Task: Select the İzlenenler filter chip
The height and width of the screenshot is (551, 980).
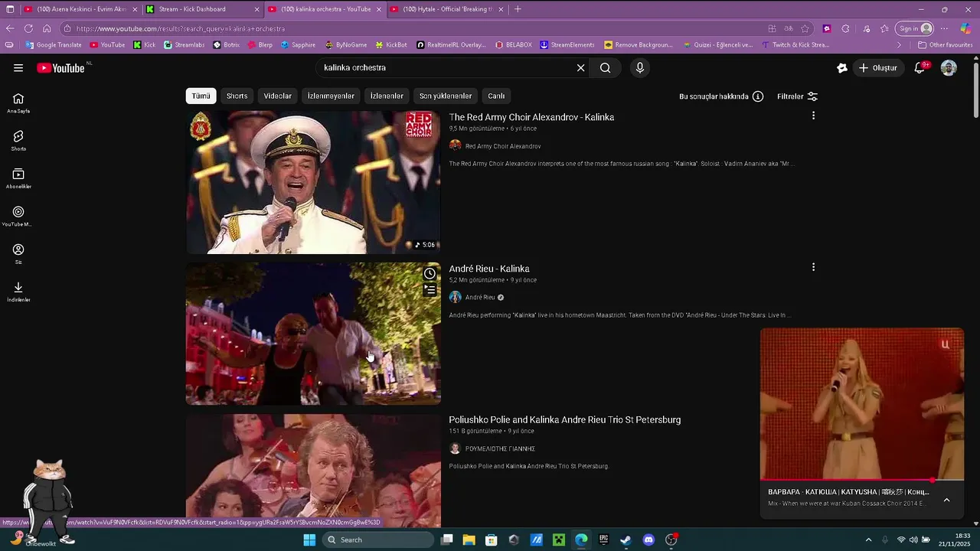Action: point(387,96)
